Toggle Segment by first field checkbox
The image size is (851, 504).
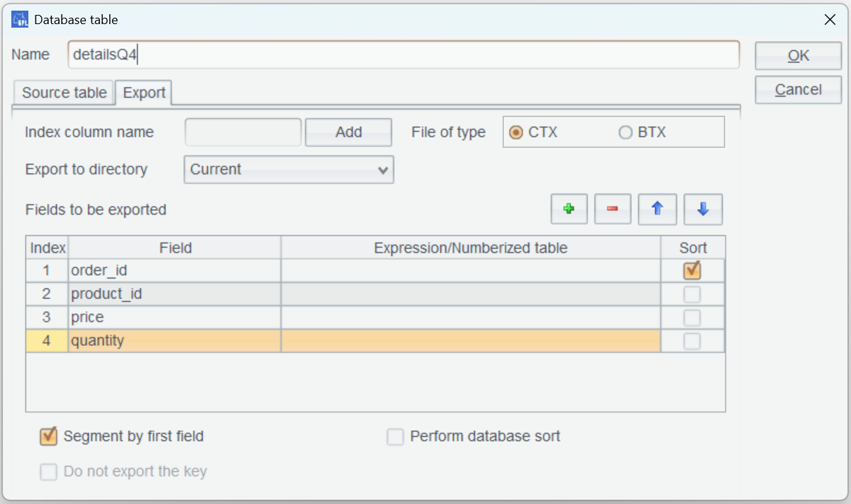tap(49, 436)
